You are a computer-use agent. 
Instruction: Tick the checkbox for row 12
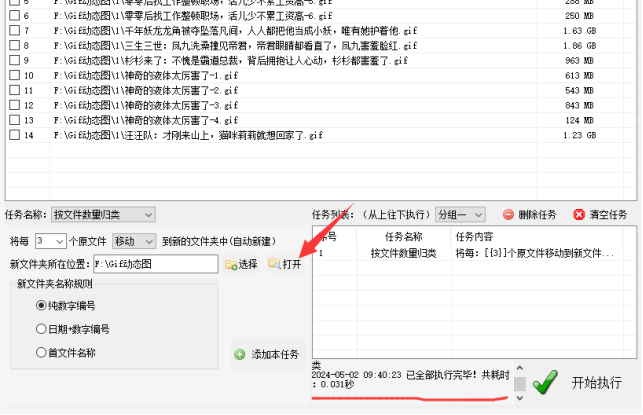(15, 105)
